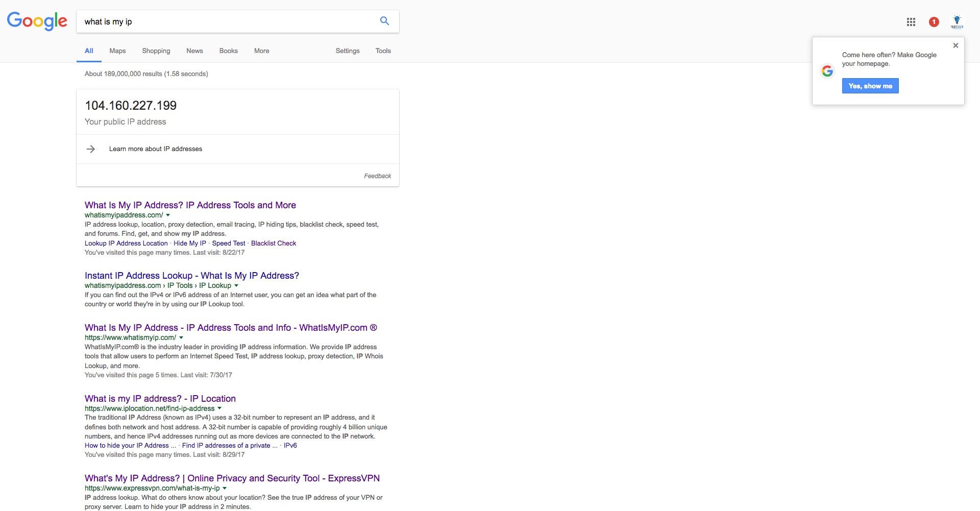Expand dropdown arrow after IP Lookup breadcrumb
The width and height of the screenshot is (980, 511).
(x=236, y=286)
